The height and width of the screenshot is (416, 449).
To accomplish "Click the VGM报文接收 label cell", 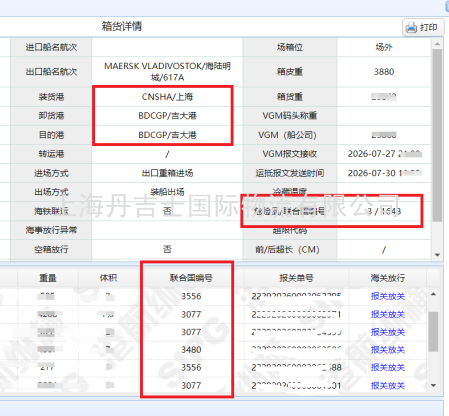I will tap(290, 154).
